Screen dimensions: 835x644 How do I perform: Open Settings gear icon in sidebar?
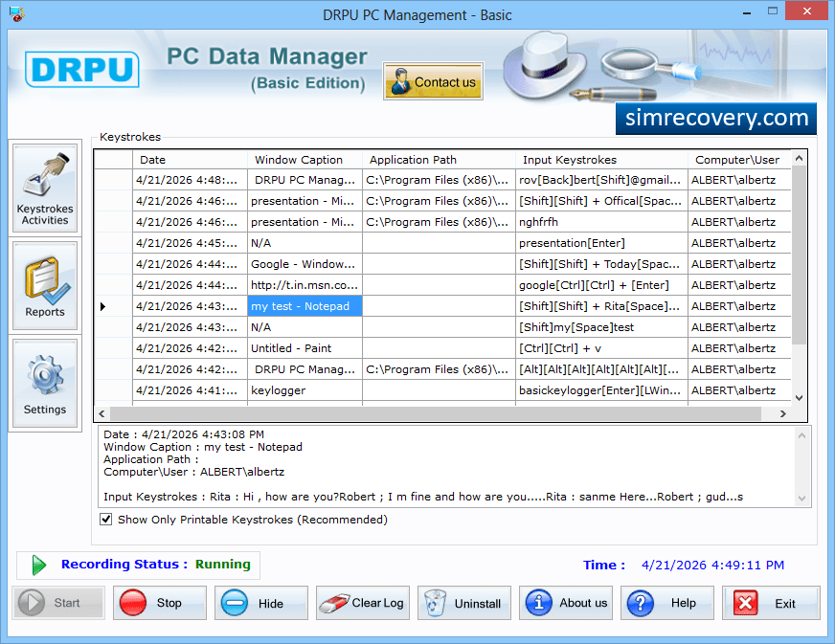point(45,383)
